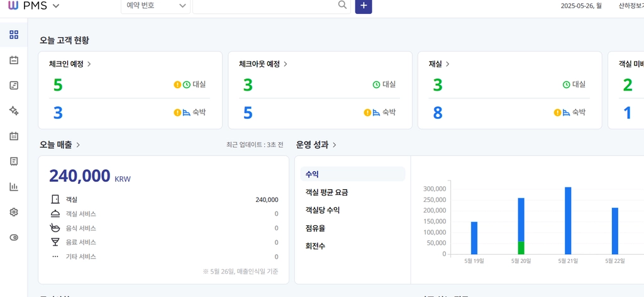Image resolution: width=644 pixels, height=297 pixels.
Task: Open the bar chart statistics sidebar icon
Action: (x=14, y=186)
